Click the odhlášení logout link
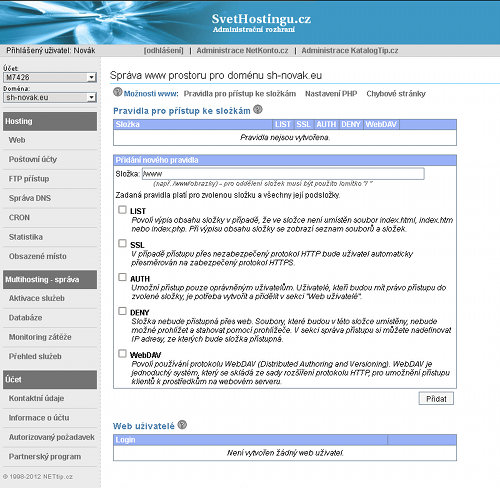This screenshot has height=488, width=500. 163,51
